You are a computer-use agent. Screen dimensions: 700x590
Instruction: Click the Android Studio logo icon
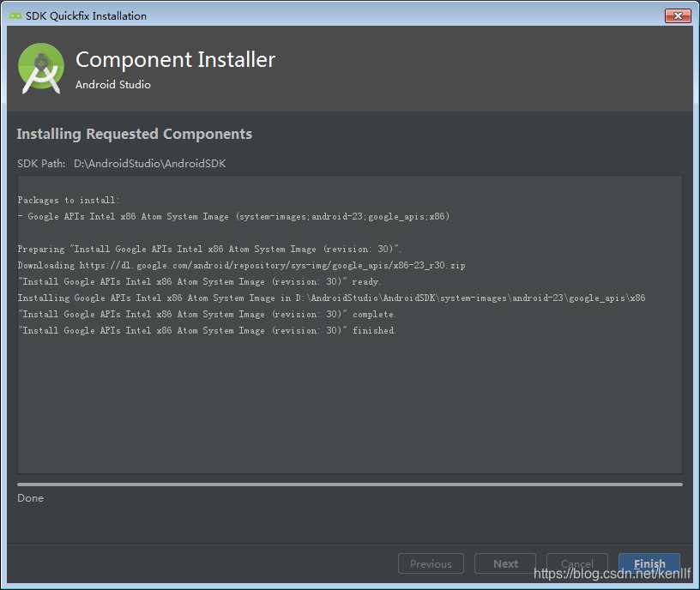(41, 69)
